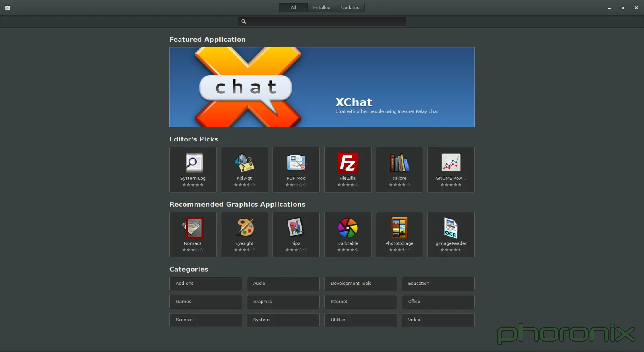Image resolution: width=644 pixels, height=352 pixels.
Task: Switch to the Installed tab
Action: [x=321, y=8]
